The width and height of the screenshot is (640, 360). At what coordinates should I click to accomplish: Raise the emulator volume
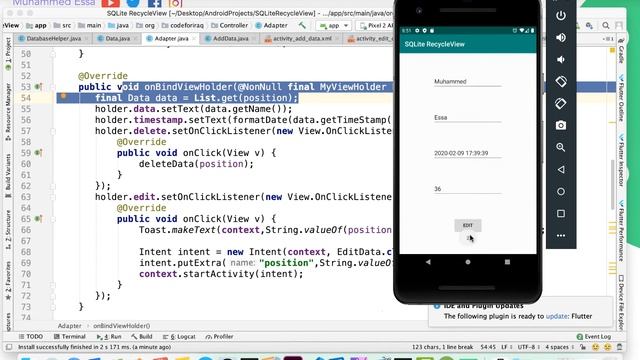[x=561, y=38]
